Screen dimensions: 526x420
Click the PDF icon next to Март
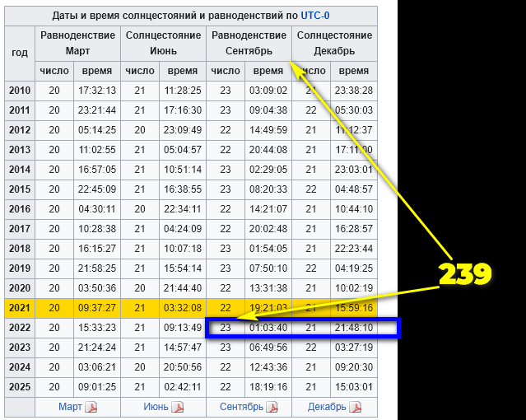click(91, 408)
